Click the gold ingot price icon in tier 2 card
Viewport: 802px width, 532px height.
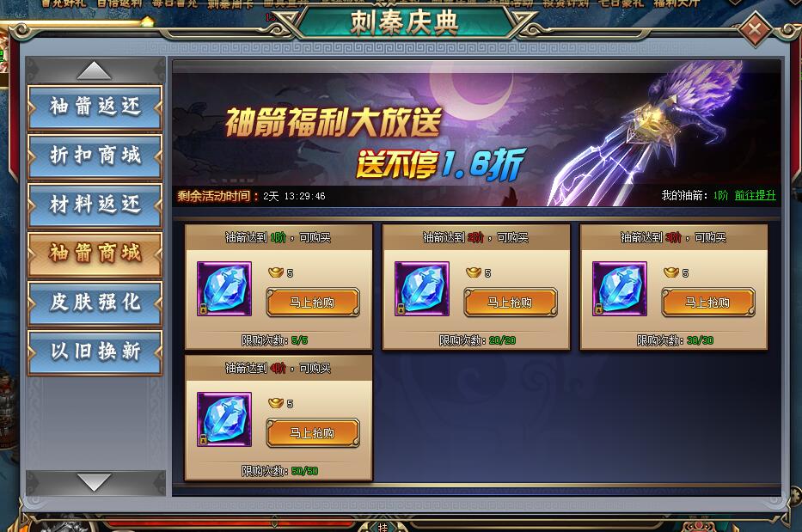474,272
